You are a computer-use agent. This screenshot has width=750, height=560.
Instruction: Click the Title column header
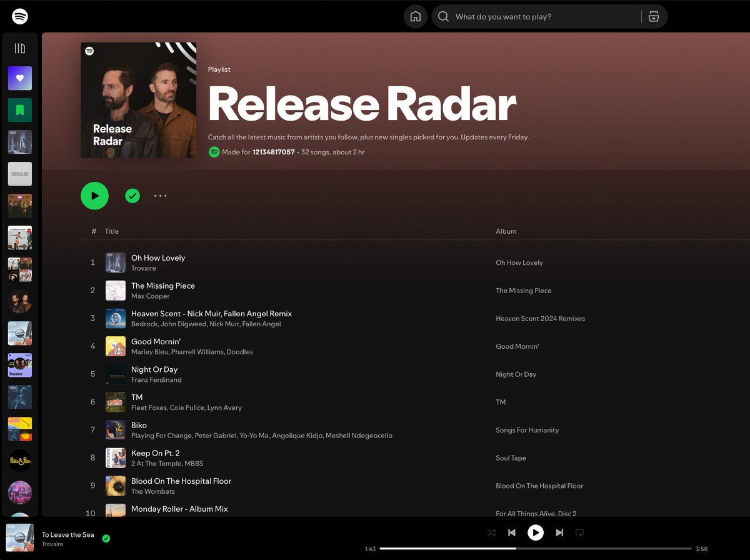[112, 231]
